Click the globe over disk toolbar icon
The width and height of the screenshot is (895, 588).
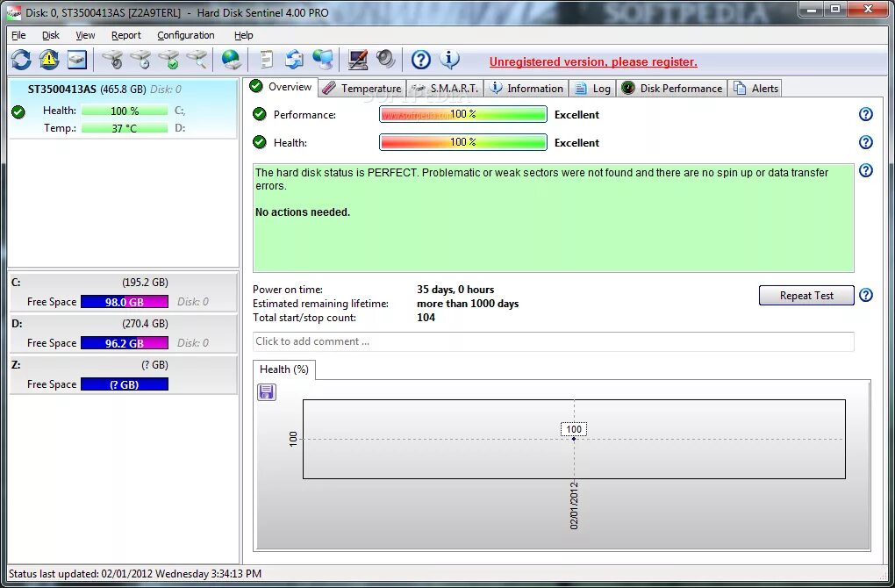click(x=231, y=60)
